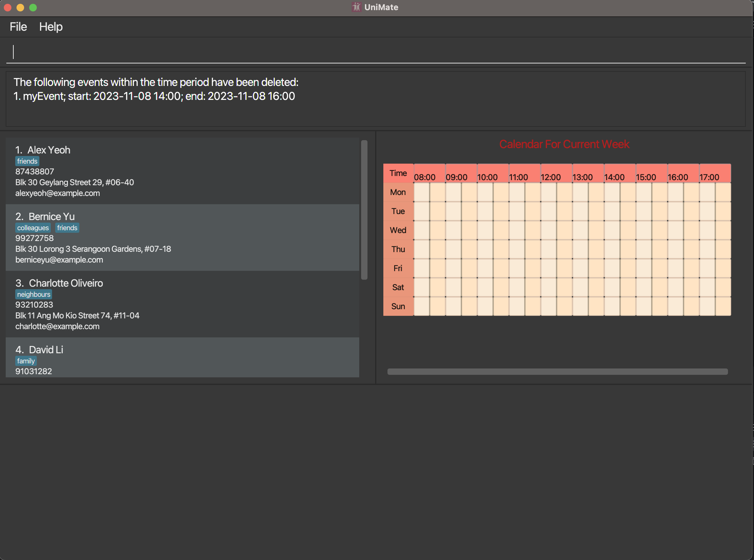The width and height of the screenshot is (754, 560).
Task: Click the neighbours tag under Charlotte Oliveiro
Action: (x=34, y=295)
